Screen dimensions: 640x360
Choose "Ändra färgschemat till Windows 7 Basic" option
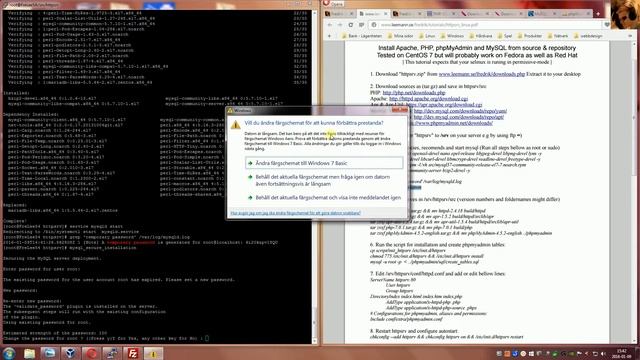click(x=324, y=163)
